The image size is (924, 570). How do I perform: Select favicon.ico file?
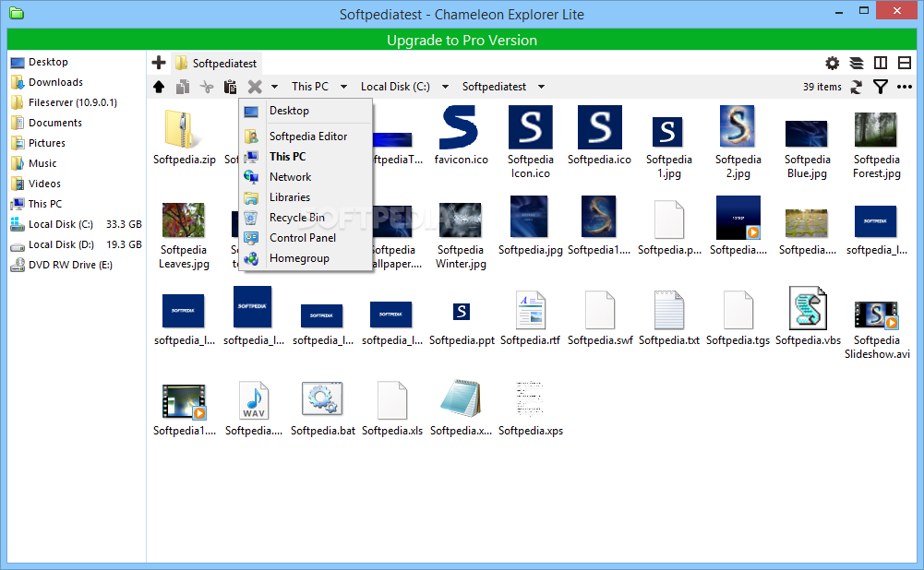click(x=461, y=136)
